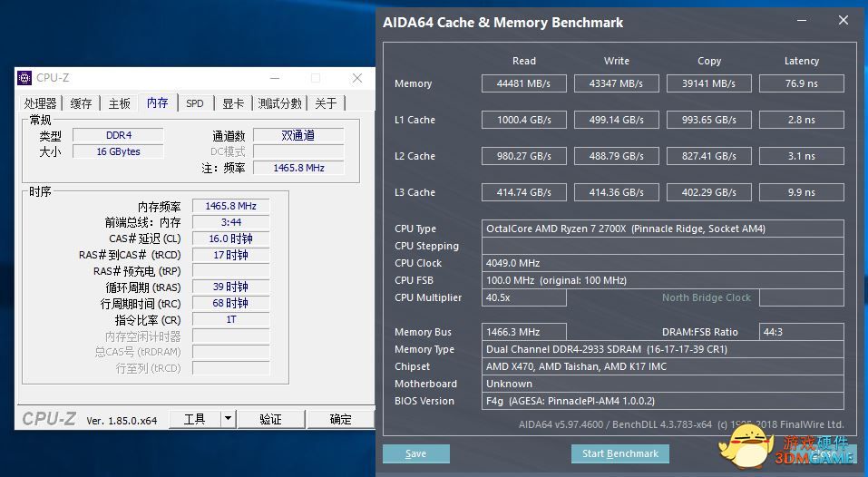Click the L3 Cache Latency value 9.9 ns
Screen dimensions: 868x477
802,192
